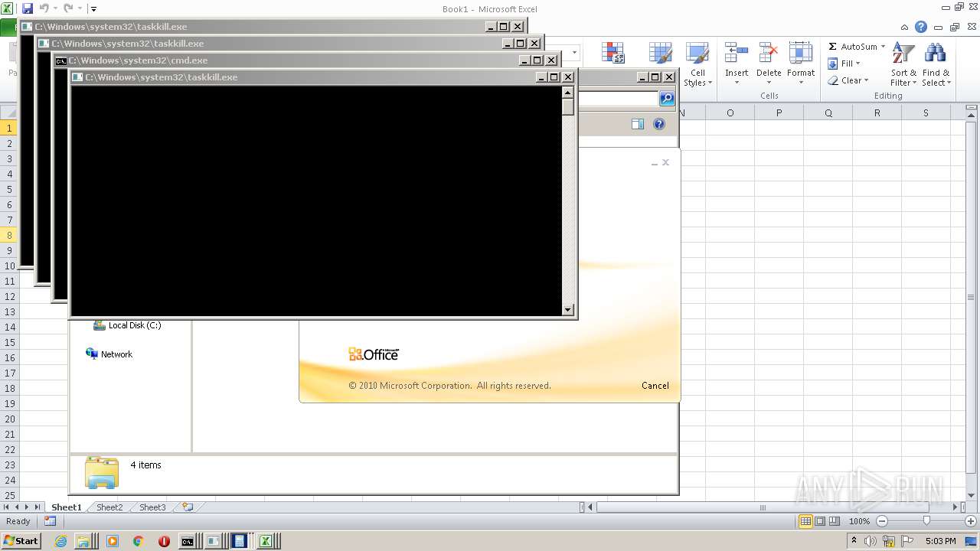
Task: Open Opera from taskbar
Action: [x=164, y=541]
